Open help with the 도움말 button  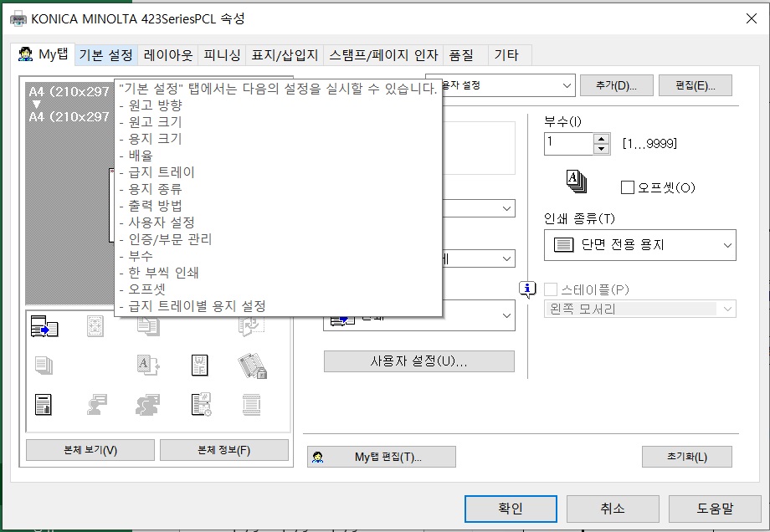tap(715, 509)
